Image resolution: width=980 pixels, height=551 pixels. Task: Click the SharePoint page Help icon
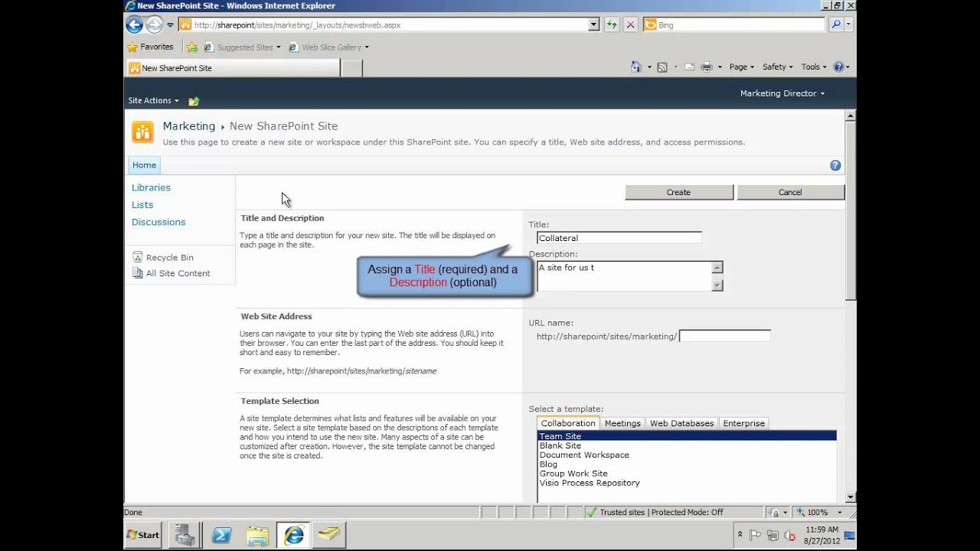(x=835, y=165)
